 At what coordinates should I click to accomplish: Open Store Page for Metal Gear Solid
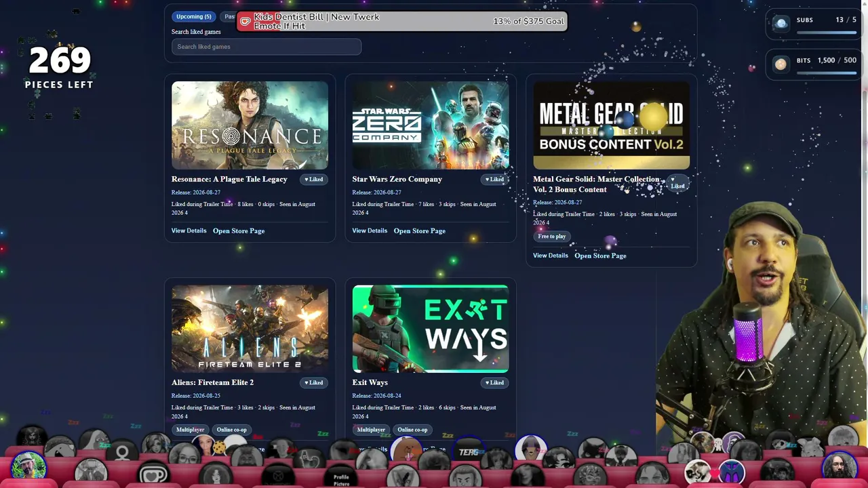(600, 256)
